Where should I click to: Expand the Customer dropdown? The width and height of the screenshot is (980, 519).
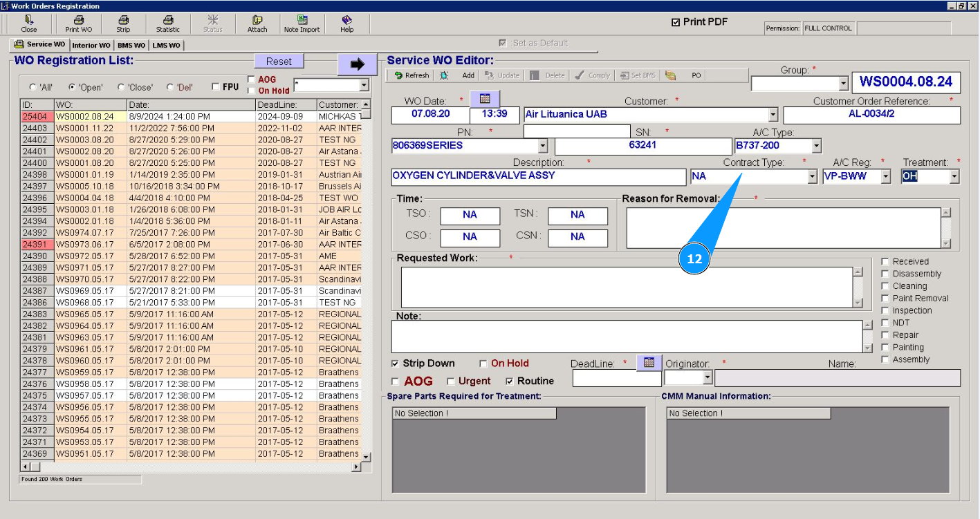click(x=773, y=115)
